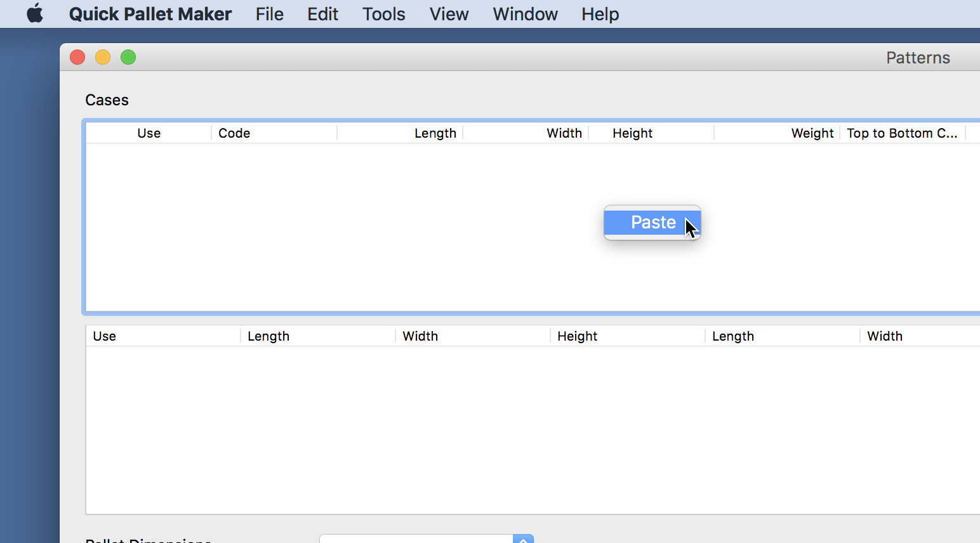980x543 pixels.
Task: Open the pallet dimensions dropdown arrow
Action: [523, 539]
